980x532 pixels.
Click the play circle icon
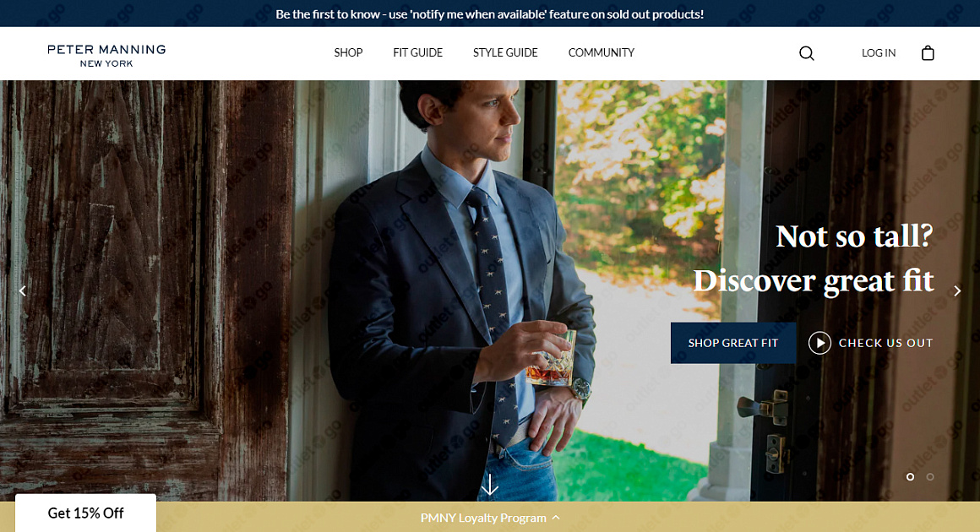[x=819, y=343]
